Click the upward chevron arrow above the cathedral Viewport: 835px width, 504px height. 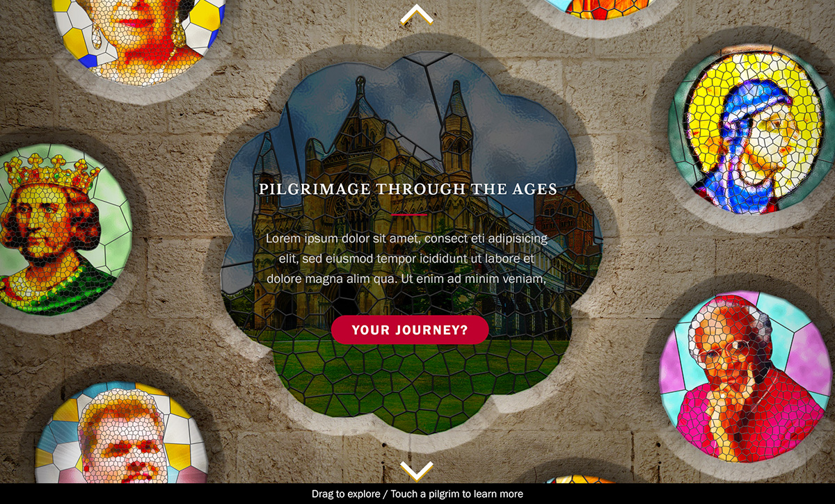417,15
